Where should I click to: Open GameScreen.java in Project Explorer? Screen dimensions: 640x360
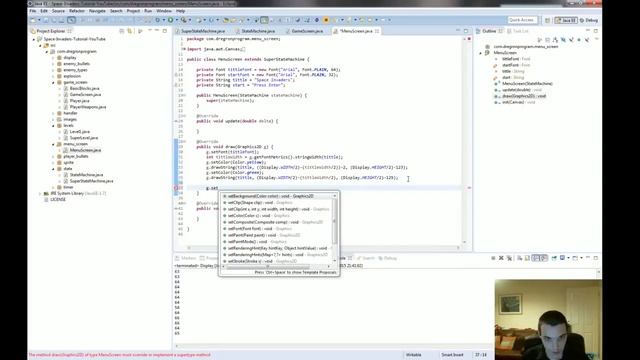click(x=85, y=95)
